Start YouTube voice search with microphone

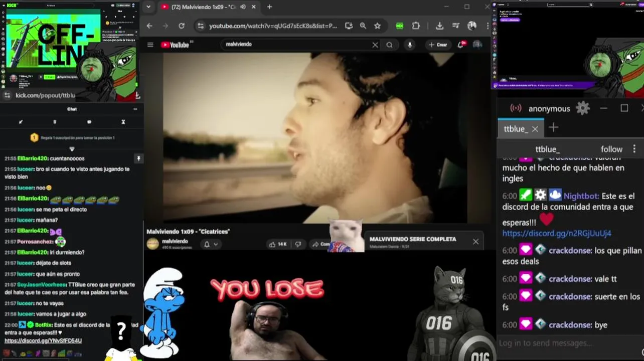click(410, 45)
